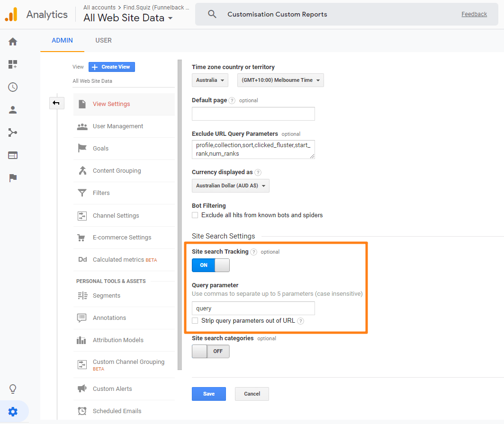Select the ADMIN tab

pyautogui.click(x=62, y=40)
